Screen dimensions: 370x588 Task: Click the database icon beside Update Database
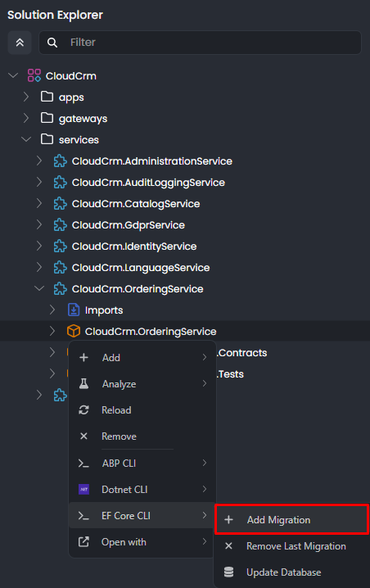[x=228, y=572]
